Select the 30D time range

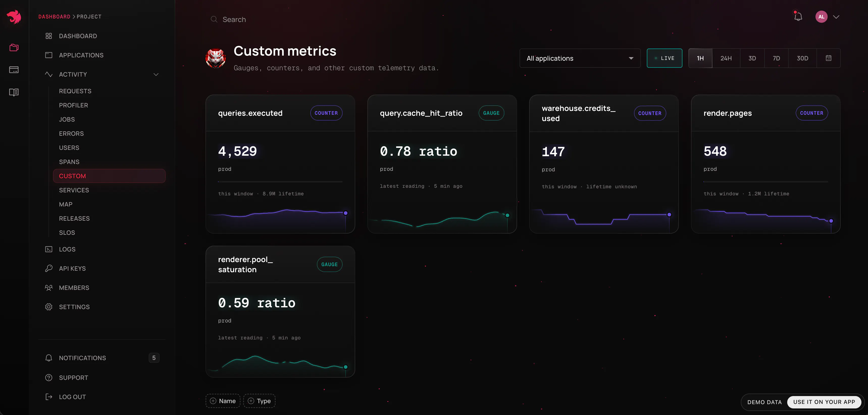(803, 58)
